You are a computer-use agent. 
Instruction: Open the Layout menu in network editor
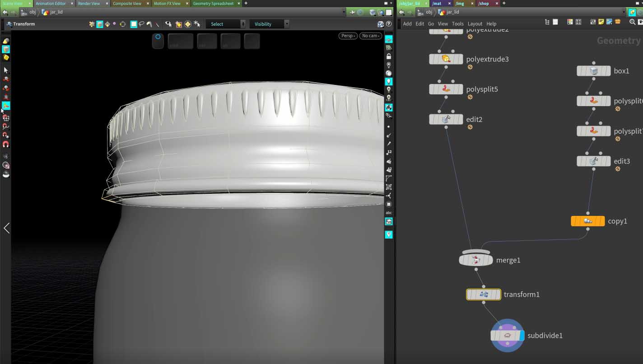pyautogui.click(x=475, y=24)
